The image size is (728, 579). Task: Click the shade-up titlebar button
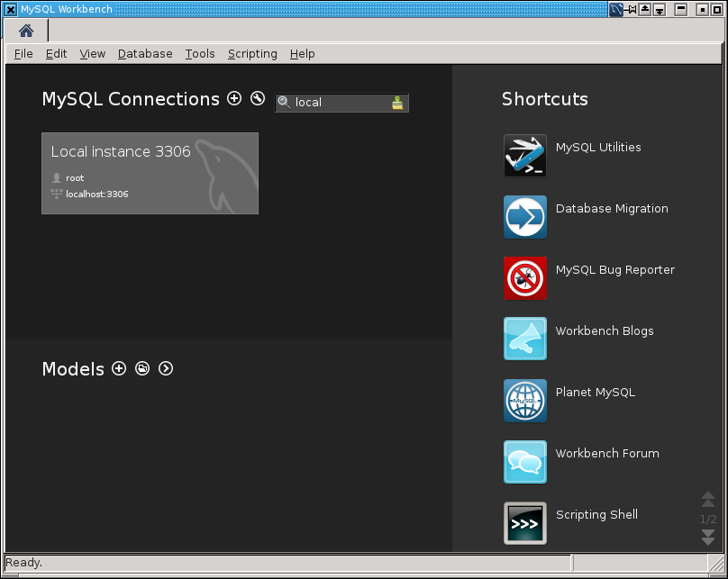pyautogui.click(x=645, y=9)
